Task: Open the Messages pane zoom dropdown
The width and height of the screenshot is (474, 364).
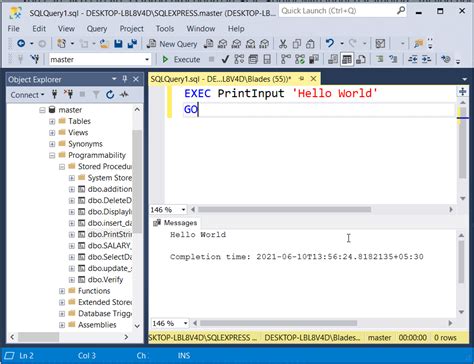Action: 185,323
